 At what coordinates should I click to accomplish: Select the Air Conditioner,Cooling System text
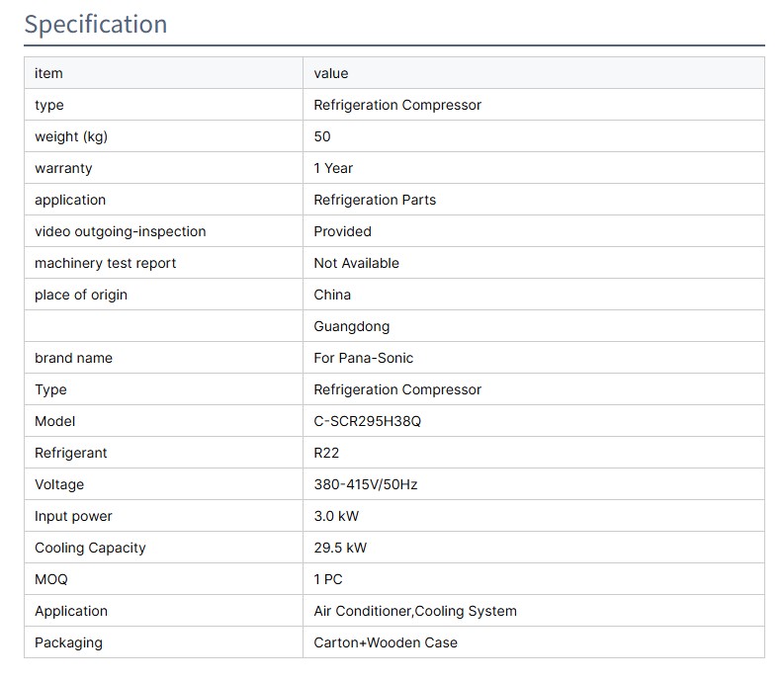tap(415, 611)
